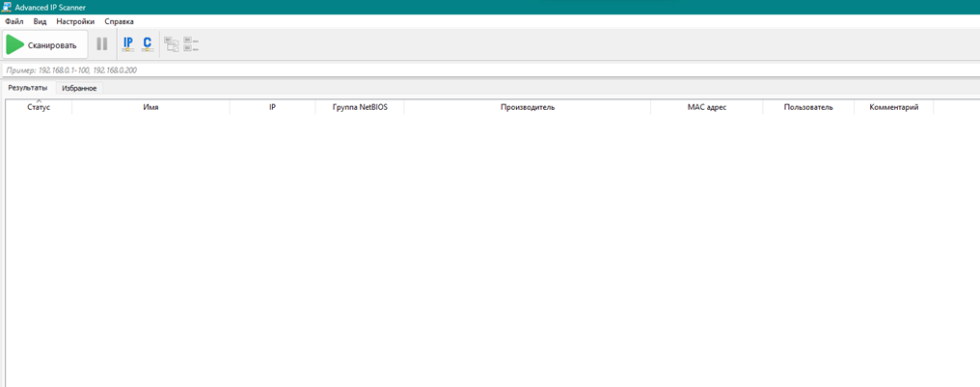Open the Настройки menu
The width and height of the screenshot is (980, 387).
(x=75, y=21)
